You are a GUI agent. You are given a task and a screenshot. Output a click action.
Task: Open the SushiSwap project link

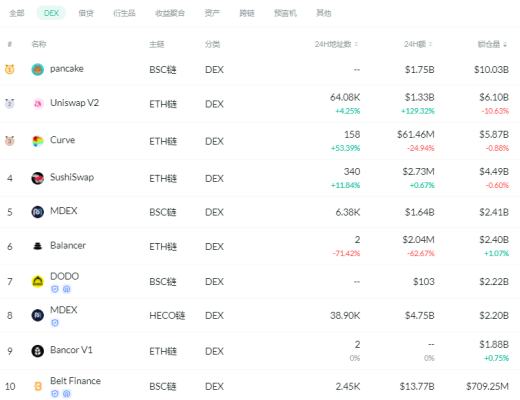[x=72, y=177]
